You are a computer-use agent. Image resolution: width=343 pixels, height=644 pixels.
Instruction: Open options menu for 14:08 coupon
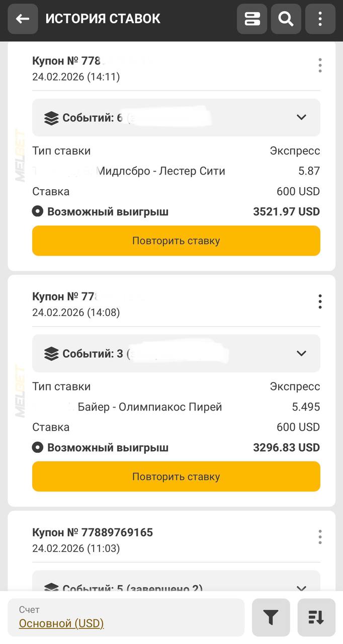tap(320, 301)
